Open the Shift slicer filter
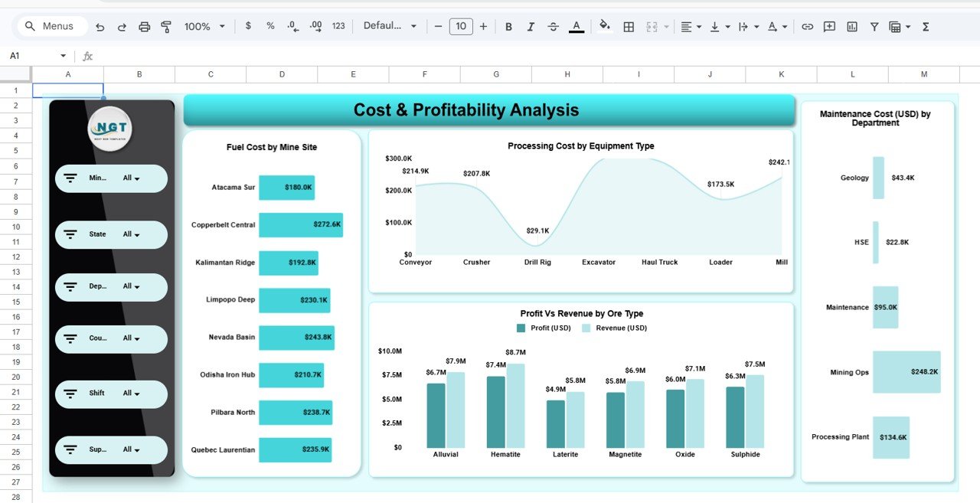980x503 pixels. tap(132, 394)
